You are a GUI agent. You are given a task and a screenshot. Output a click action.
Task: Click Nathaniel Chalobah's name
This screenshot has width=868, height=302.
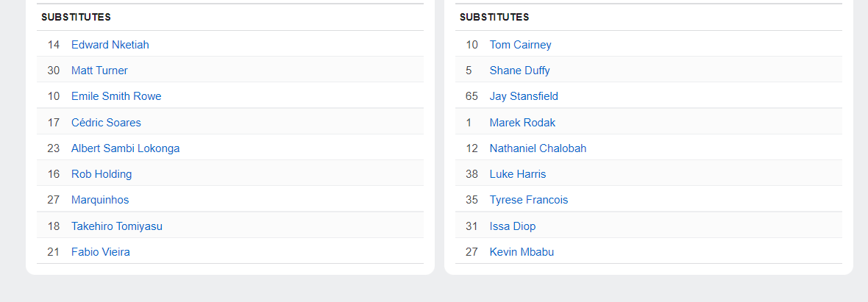tap(538, 148)
